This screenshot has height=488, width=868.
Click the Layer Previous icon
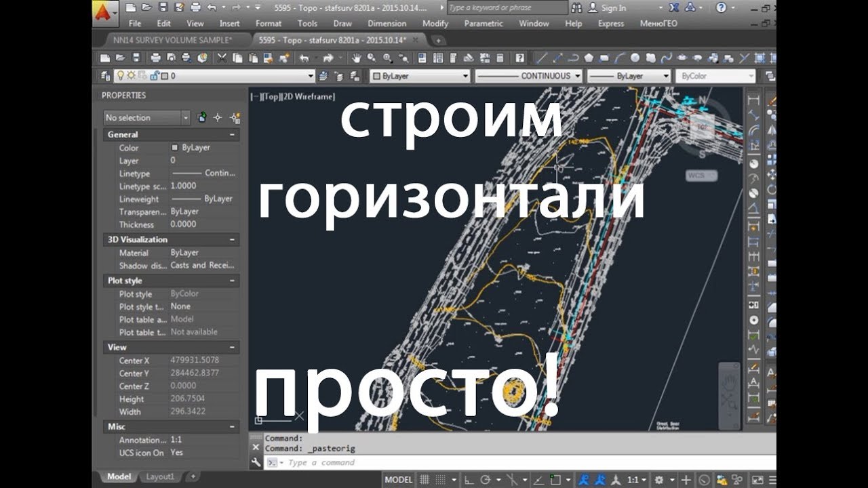(x=339, y=76)
